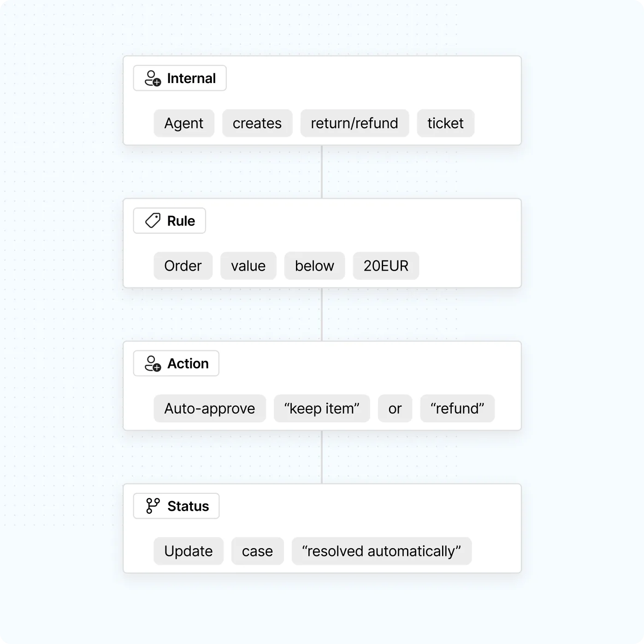644x644 pixels.
Task: Click the ticket chip
Action: pyautogui.click(x=445, y=123)
